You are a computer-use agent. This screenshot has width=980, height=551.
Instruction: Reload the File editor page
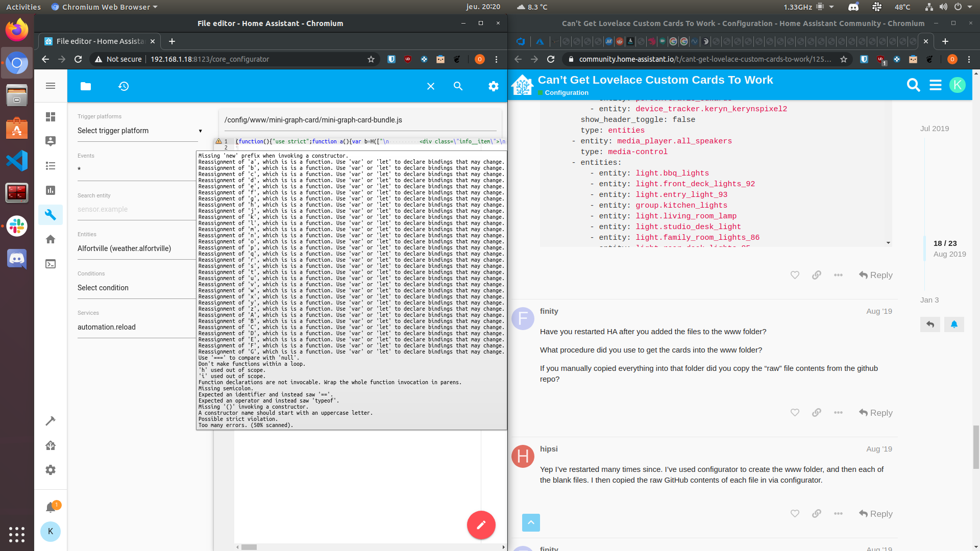point(78,59)
